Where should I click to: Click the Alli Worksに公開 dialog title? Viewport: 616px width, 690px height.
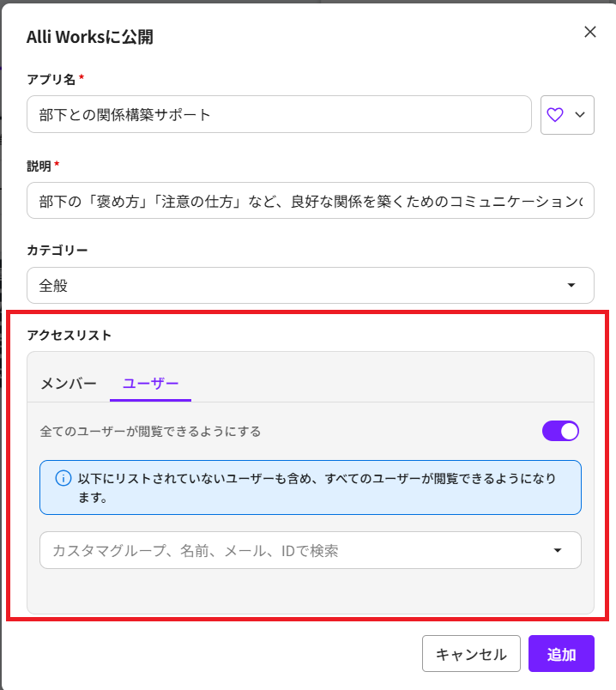90,36
